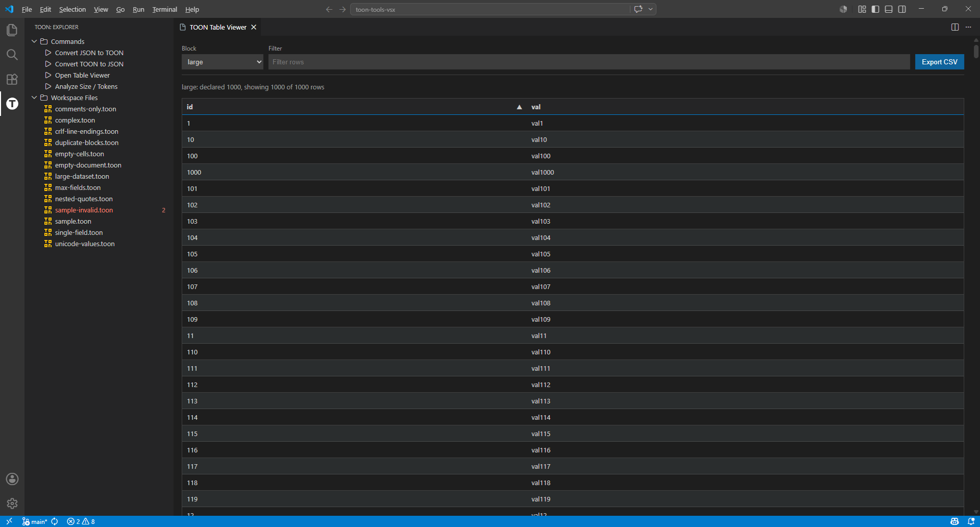Open the chat dropdown arrow in title bar
The width and height of the screenshot is (980, 527).
click(x=650, y=9)
